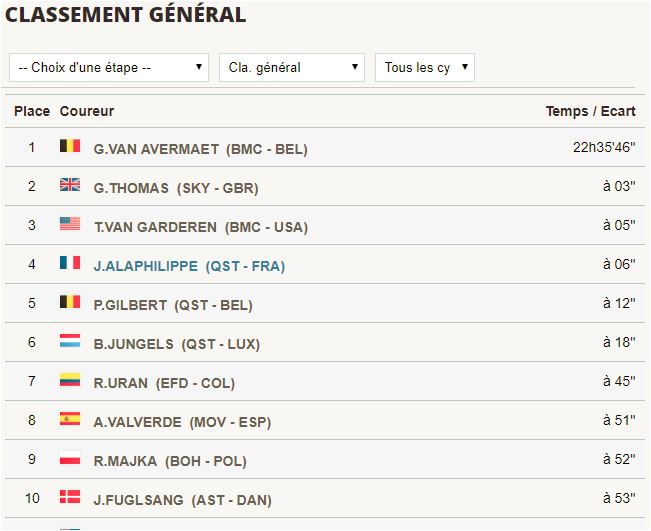Open the "Choix d'une étape" dropdown
Viewport: 651px width, 531px height.
[x=109, y=67]
